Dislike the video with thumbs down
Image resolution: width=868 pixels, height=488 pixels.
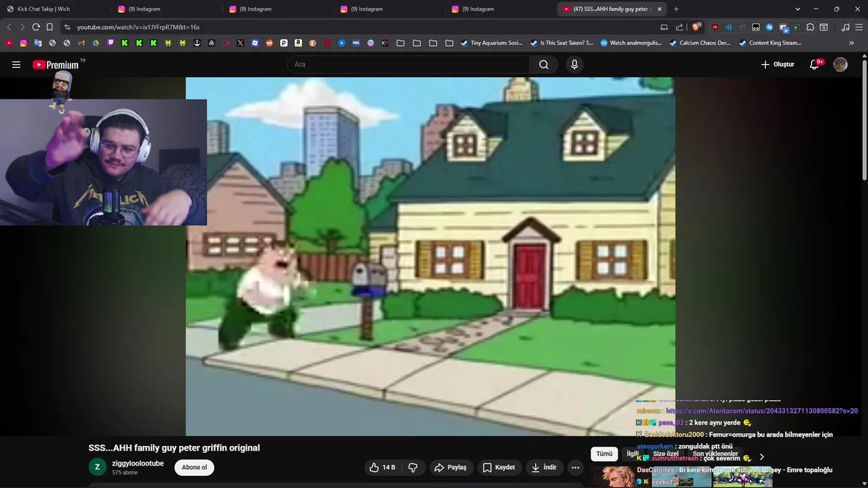pyautogui.click(x=412, y=467)
